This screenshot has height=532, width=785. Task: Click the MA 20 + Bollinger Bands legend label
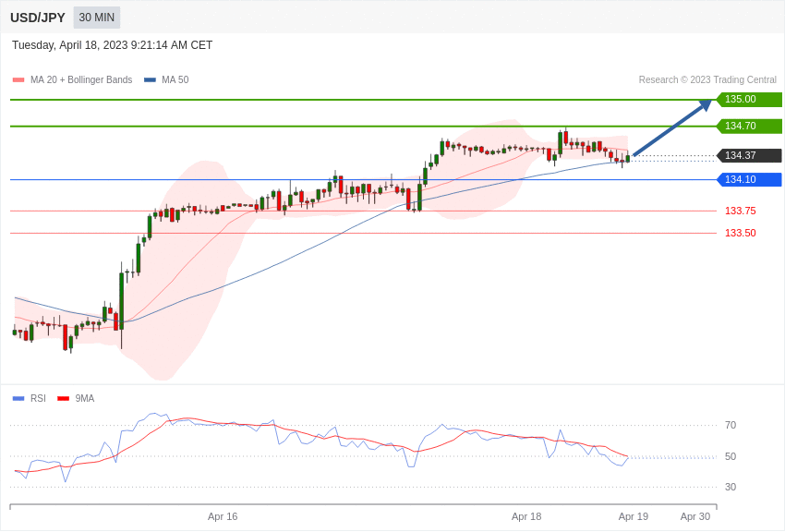[x=81, y=80]
